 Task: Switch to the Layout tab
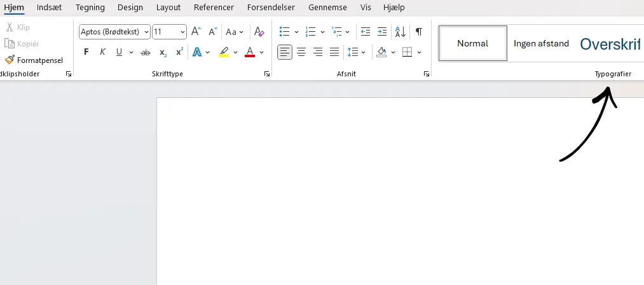[168, 8]
